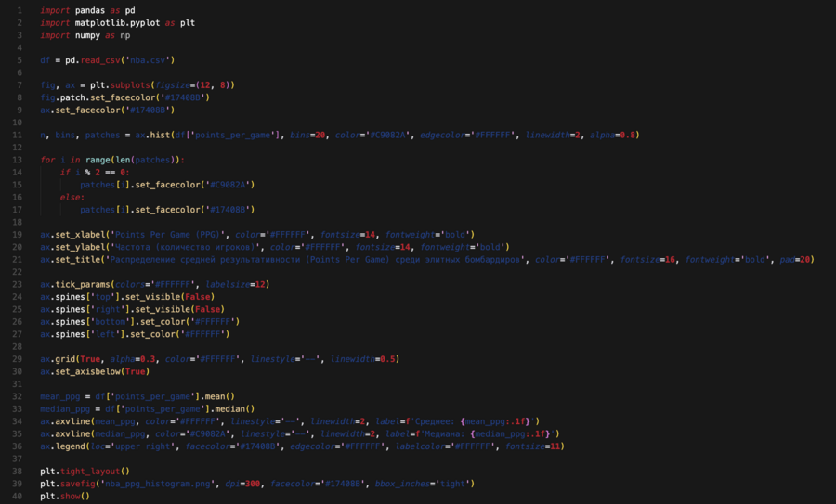Click line number 11 in the gutter

(x=18, y=135)
